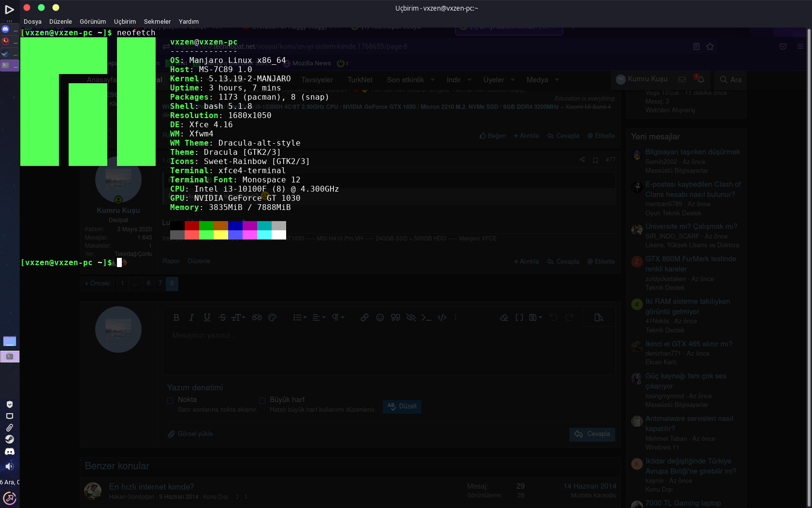The height and width of the screenshot is (508, 812).
Task: Switch to the Discord taskbar window button
Action: pyautogui.click(x=9, y=29)
